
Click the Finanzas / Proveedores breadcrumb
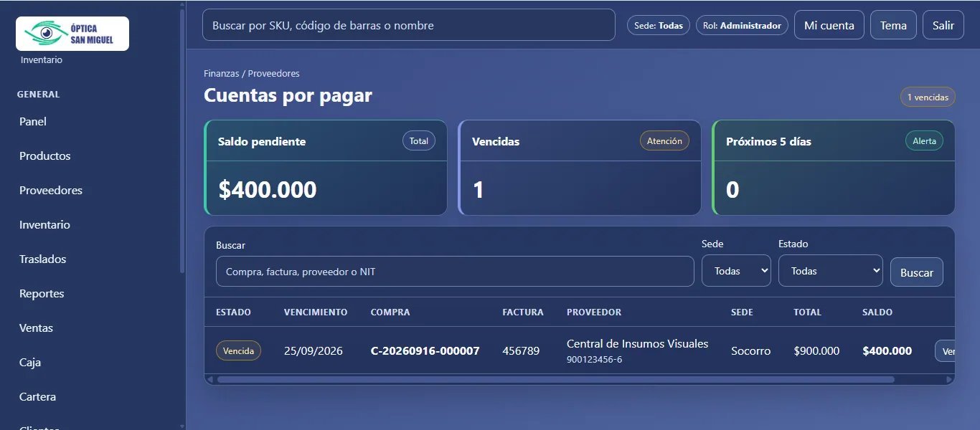(252, 74)
